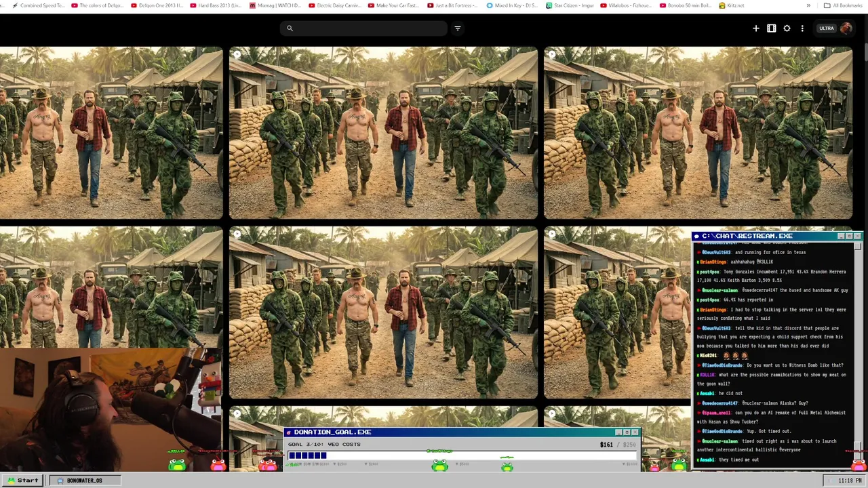The width and height of the screenshot is (868, 488).
Task: Open the top-row leftmost generated thumbnail
Action: pos(111,133)
